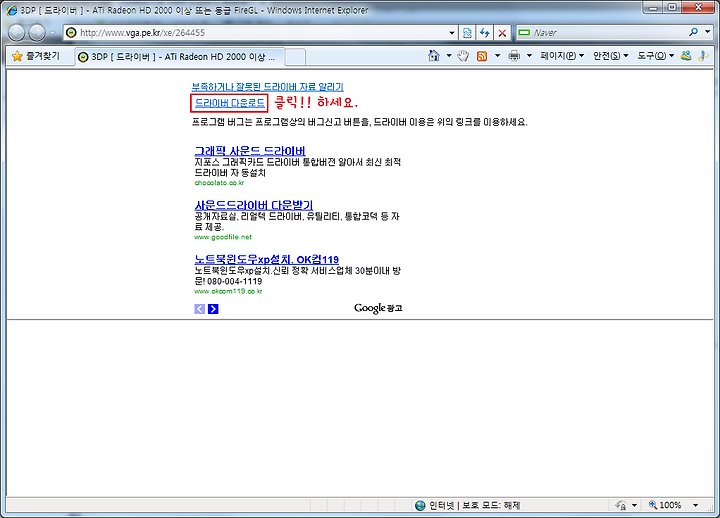Click the www.goodfile.net green URL
Image resolution: width=720 pixels, height=518 pixels.
pyautogui.click(x=223, y=237)
